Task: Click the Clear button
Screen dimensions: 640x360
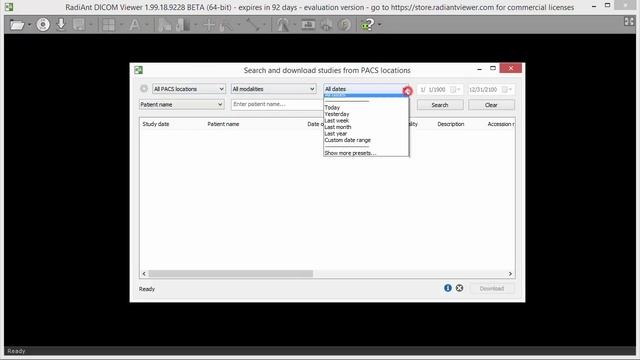Action: click(491, 105)
